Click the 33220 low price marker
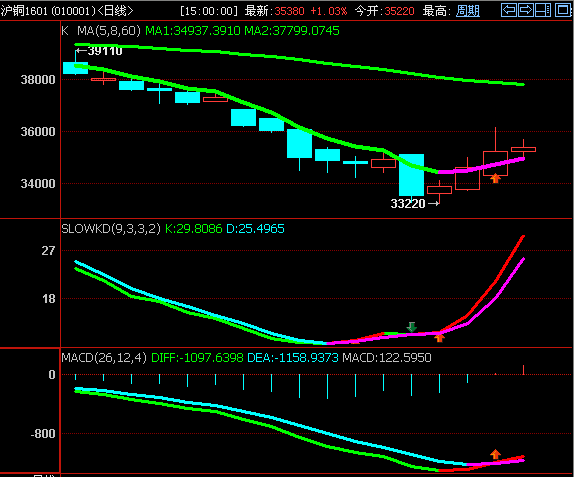 point(415,204)
